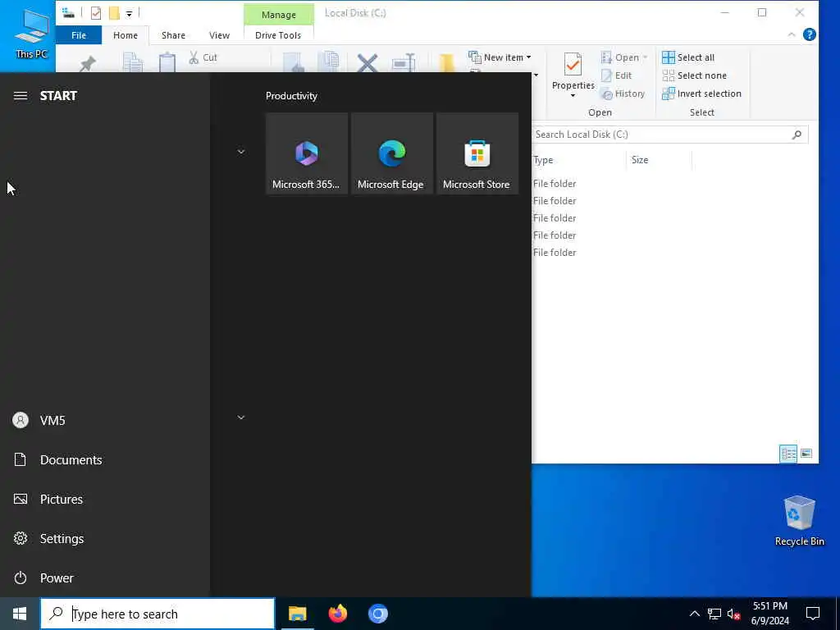Open the network status tray icon
Screen dimensions: 840x630
[714, 614]
